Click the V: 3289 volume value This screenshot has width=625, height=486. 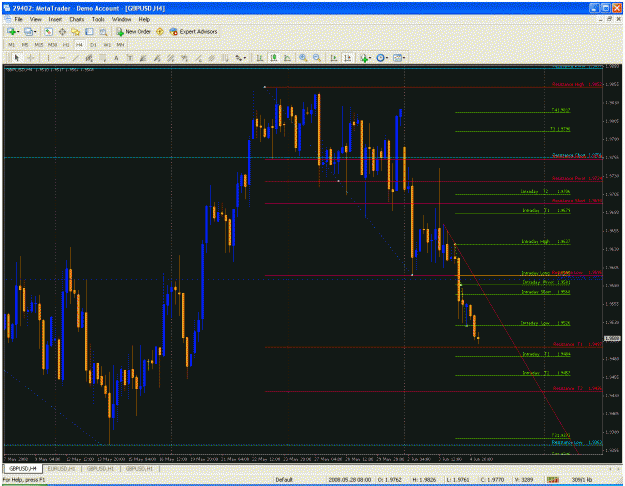(524, 480)
